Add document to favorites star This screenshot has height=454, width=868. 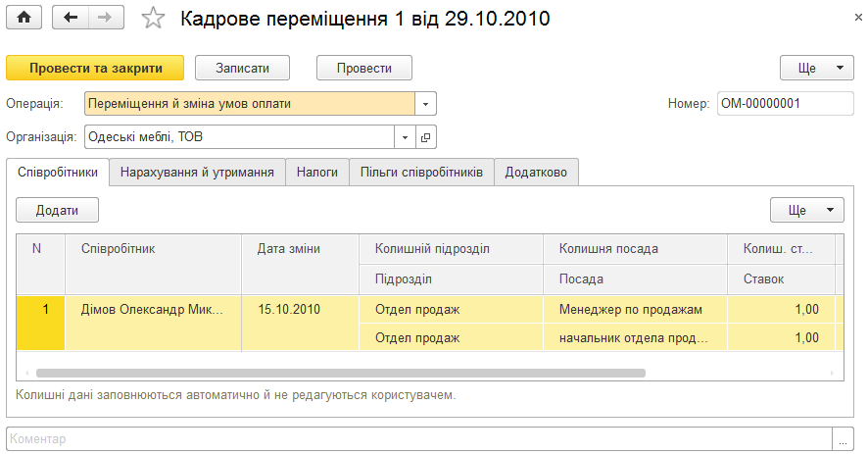(x=153, y=19)
